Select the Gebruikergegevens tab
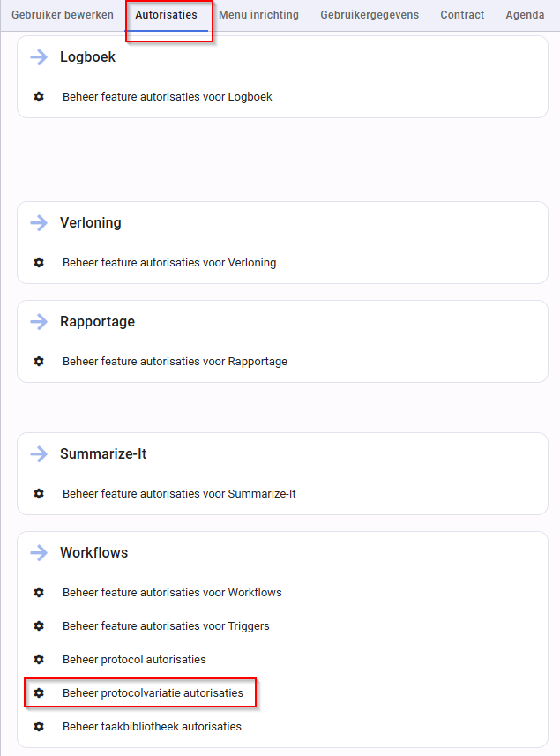 pos(370,15)
